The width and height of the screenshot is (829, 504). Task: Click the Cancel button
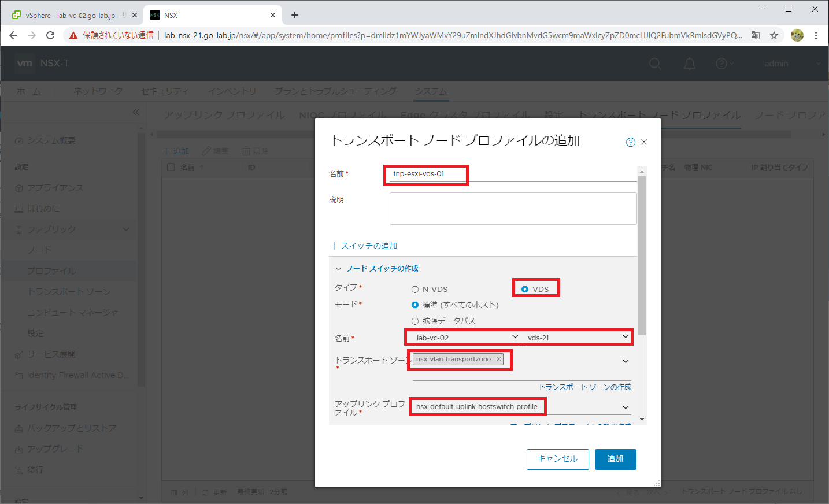(558, 459)
